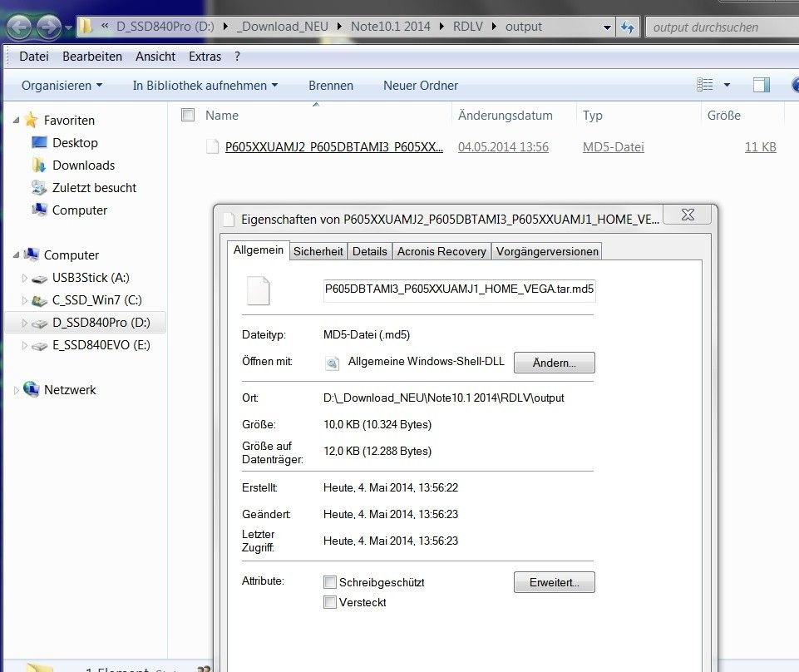Open In Bibliothek aufnehmen dropdown

(x=205, y=85)
